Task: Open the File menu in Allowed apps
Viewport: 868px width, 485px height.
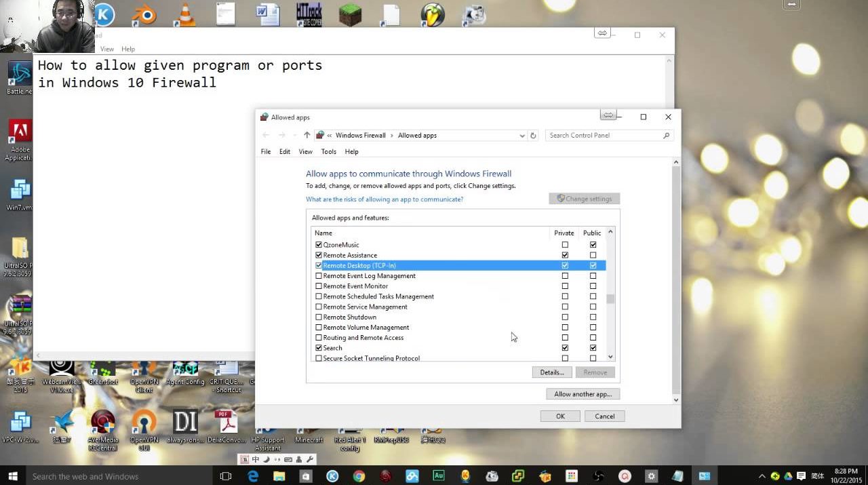Action: (x=266, y=152)
